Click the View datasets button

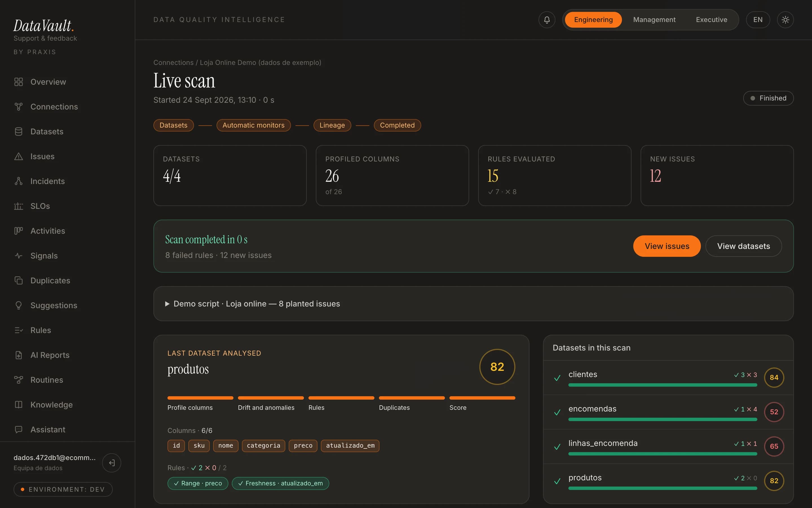tap(743, 246)
